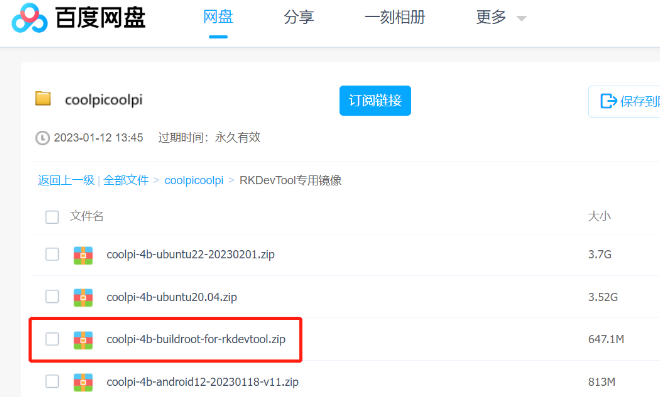The height and width of the screenshot is (404, 660).
Task: Check the box for coolpi-4b-ubuntu20.04.zip
Action: (52, 296)
